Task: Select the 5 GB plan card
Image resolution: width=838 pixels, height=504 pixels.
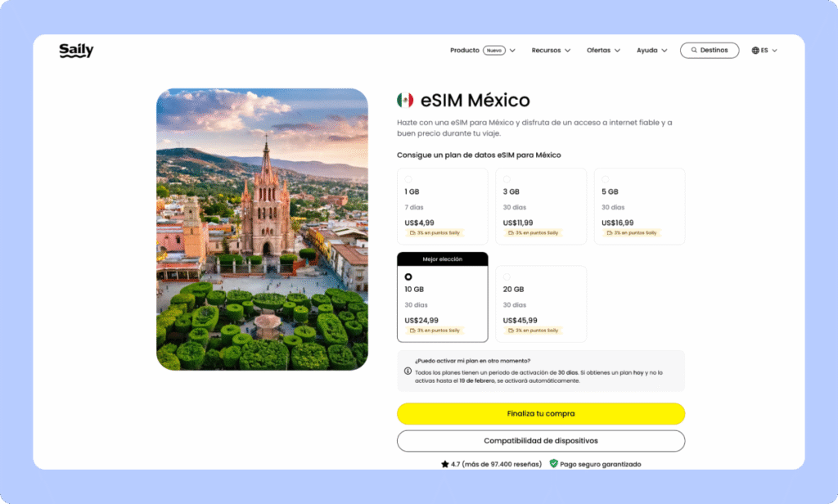Action: (x=639, y=206)
